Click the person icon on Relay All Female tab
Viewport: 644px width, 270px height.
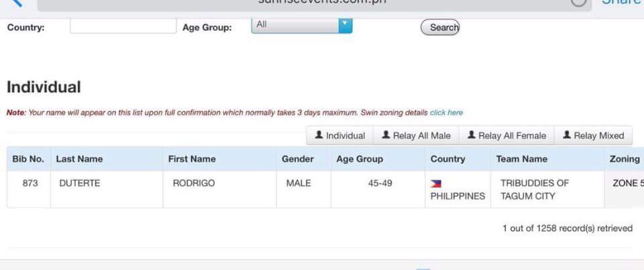tap(472, 135)
